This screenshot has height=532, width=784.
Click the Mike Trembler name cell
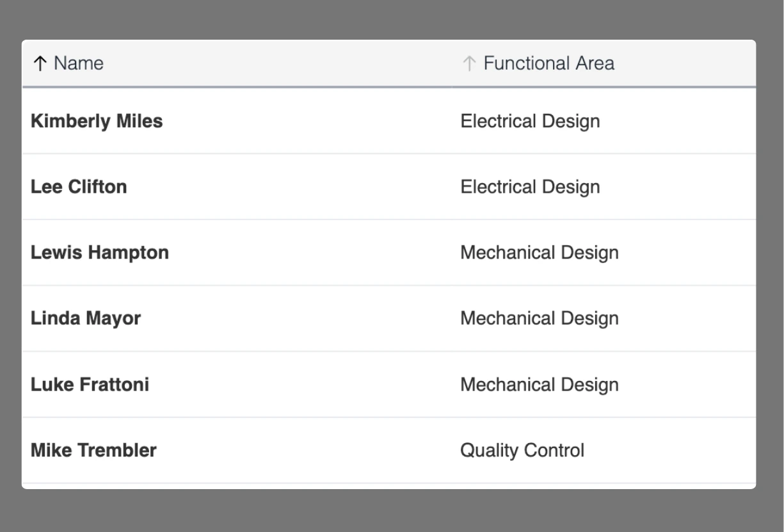pyautogui.click(x=93, y=451)
